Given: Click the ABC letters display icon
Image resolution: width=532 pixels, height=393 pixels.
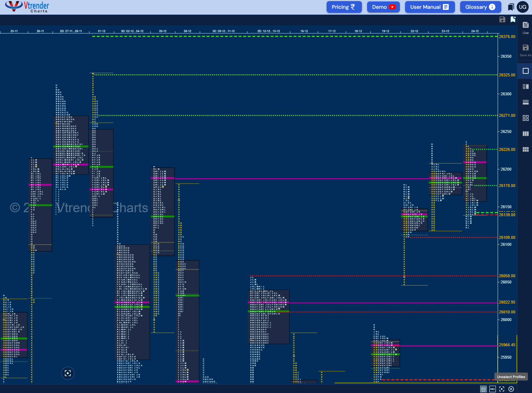Looking at the screenshot, I should click(493, 389).
